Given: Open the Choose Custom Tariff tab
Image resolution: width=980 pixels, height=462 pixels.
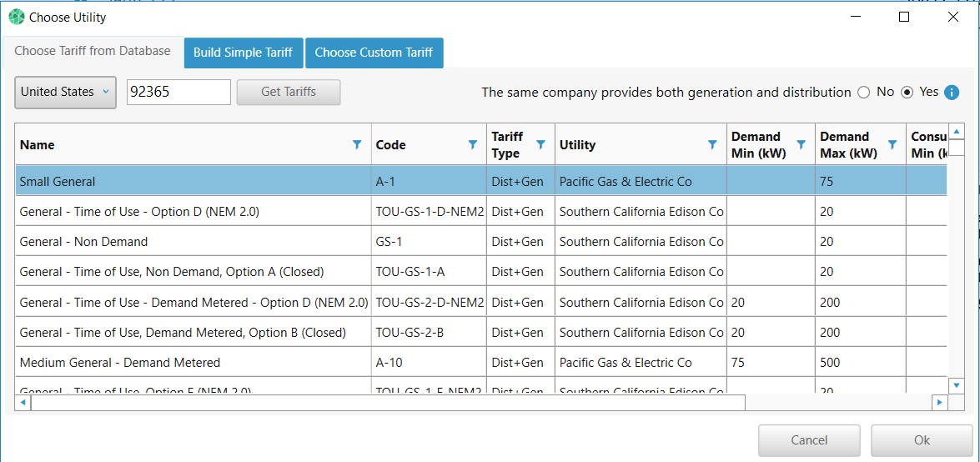Looking at the screenshot, I should (x=374, y=53).
